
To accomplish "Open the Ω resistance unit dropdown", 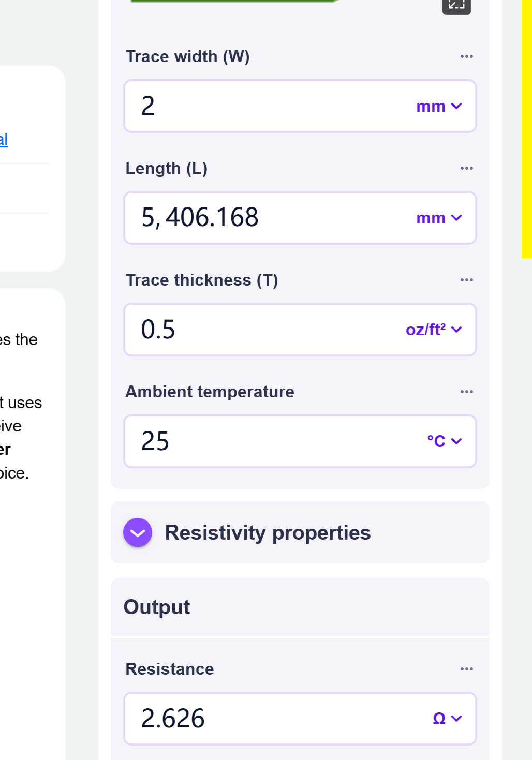I will 447,719.
